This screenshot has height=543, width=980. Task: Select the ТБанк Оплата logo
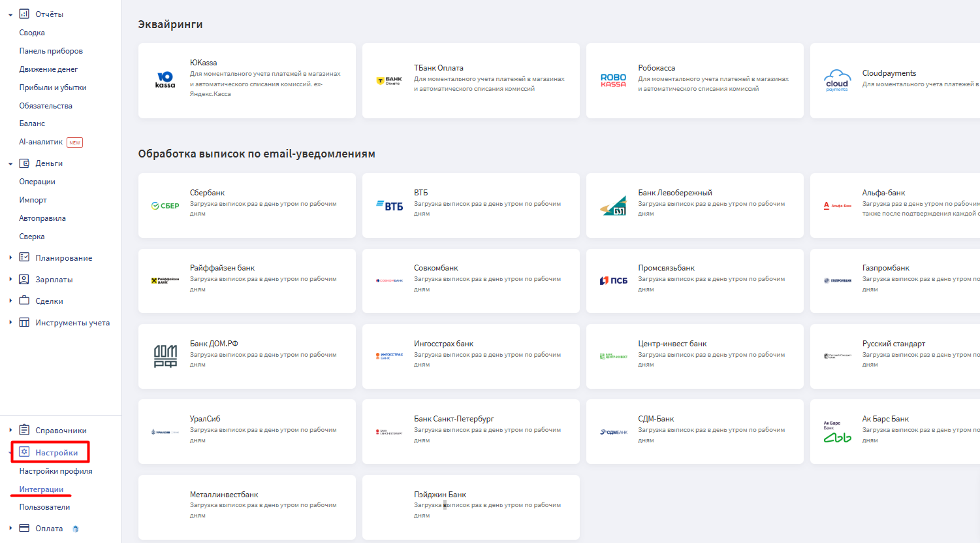tap(389, 80)
